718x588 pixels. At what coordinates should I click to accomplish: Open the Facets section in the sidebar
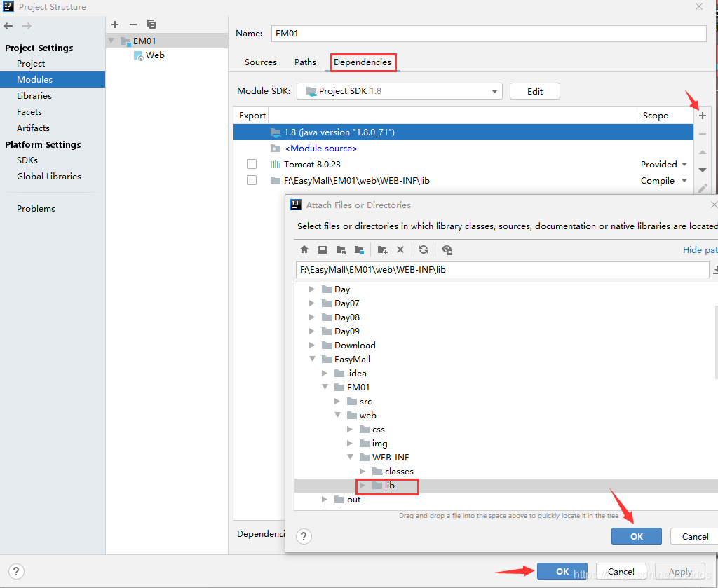[29, 111]
